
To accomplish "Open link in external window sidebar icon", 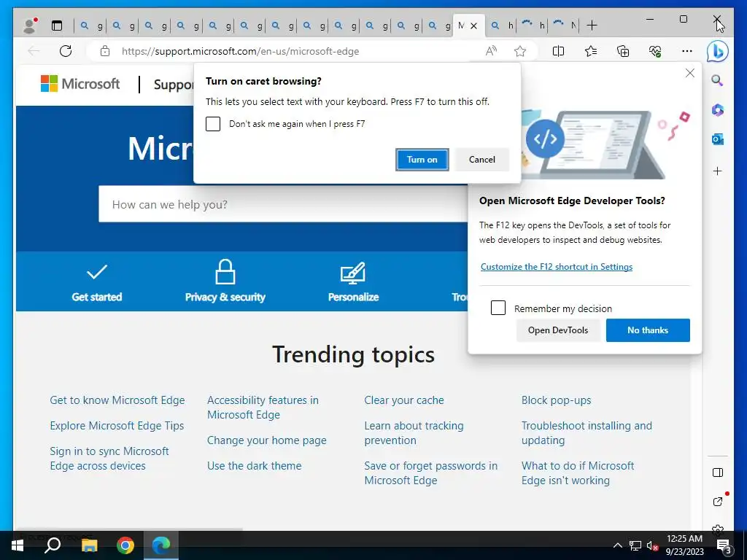I will pyautogui.click(x=718, y=501).
